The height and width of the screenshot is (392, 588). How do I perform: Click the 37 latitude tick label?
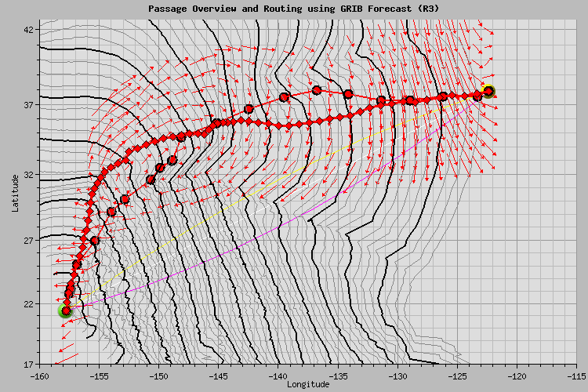(29, 105)
